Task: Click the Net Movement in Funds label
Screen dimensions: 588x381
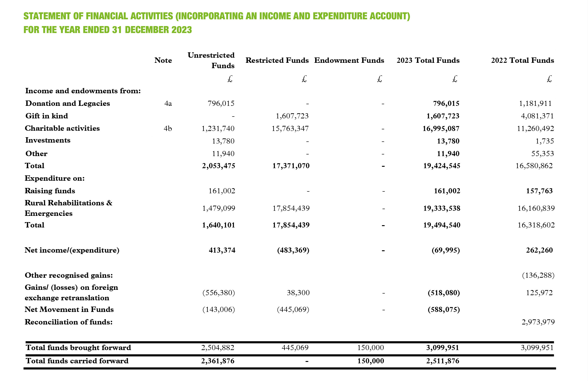Action: click(x=69, y=309)
